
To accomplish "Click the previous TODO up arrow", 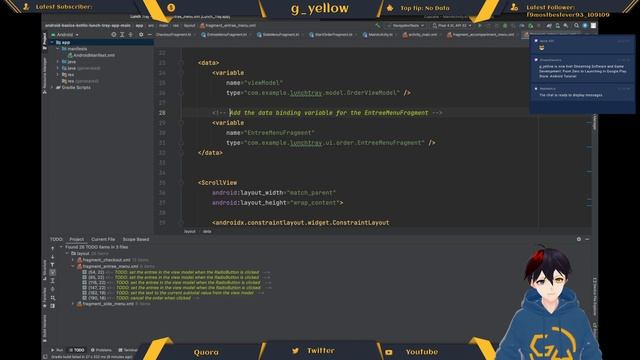I will coord(53,248).
